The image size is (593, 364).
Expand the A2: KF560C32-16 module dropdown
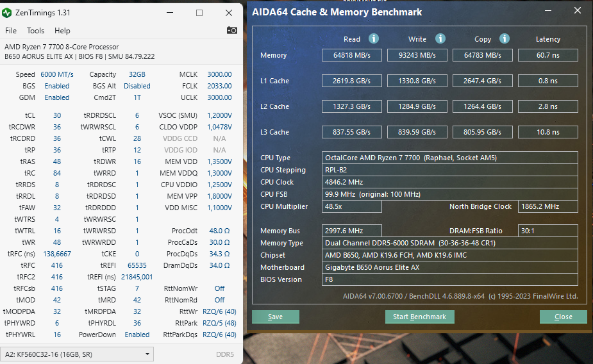pyautogui.click(x=77, y=354)
